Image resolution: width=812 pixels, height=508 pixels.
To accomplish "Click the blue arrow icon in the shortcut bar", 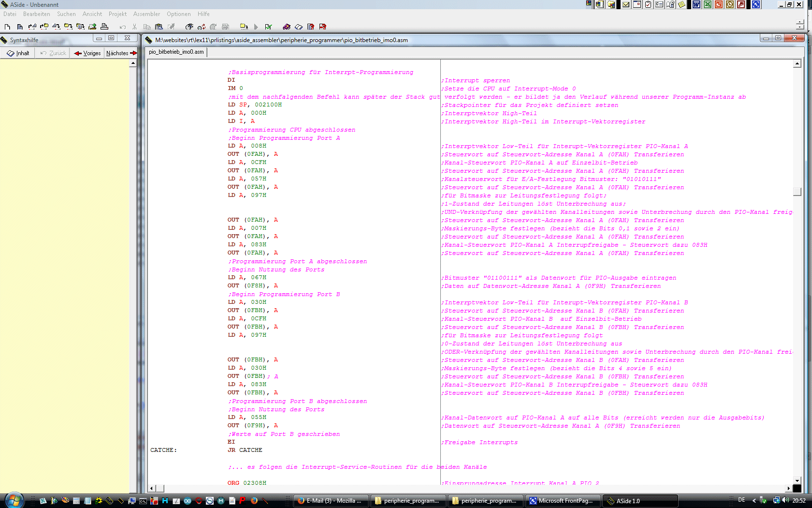I will [756, 4].
